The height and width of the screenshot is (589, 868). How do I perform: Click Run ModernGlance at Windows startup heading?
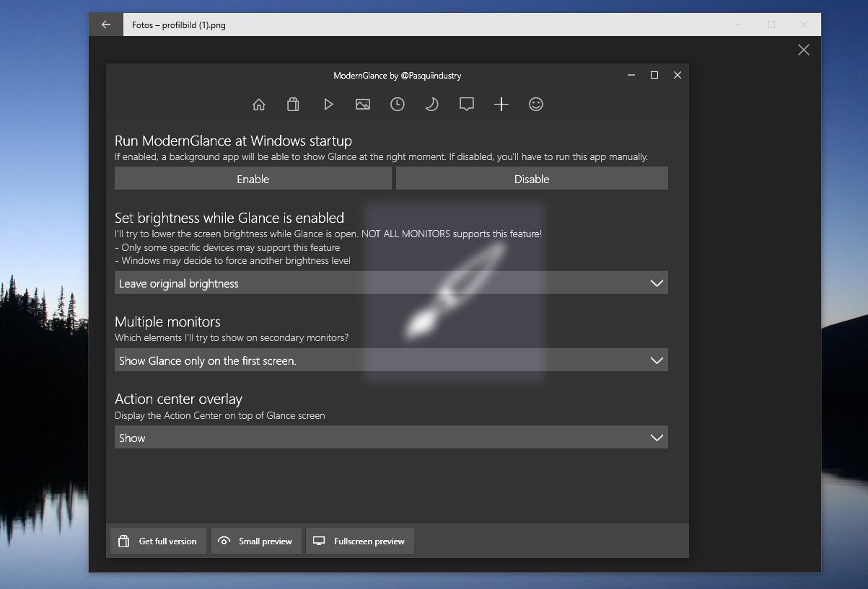coord(233,141)
